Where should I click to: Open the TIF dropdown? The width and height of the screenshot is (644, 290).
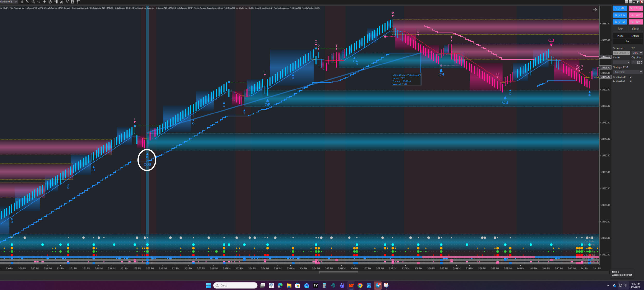[x=637, y=53]
